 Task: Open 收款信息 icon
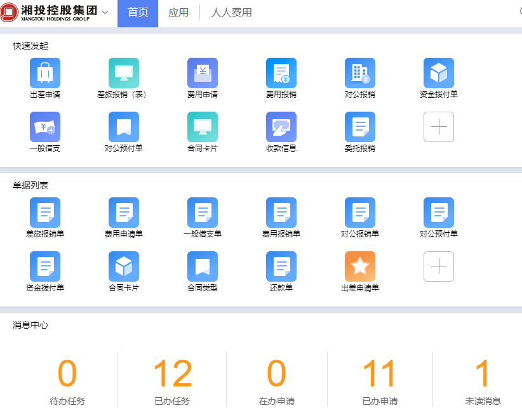tap(281, 127)
